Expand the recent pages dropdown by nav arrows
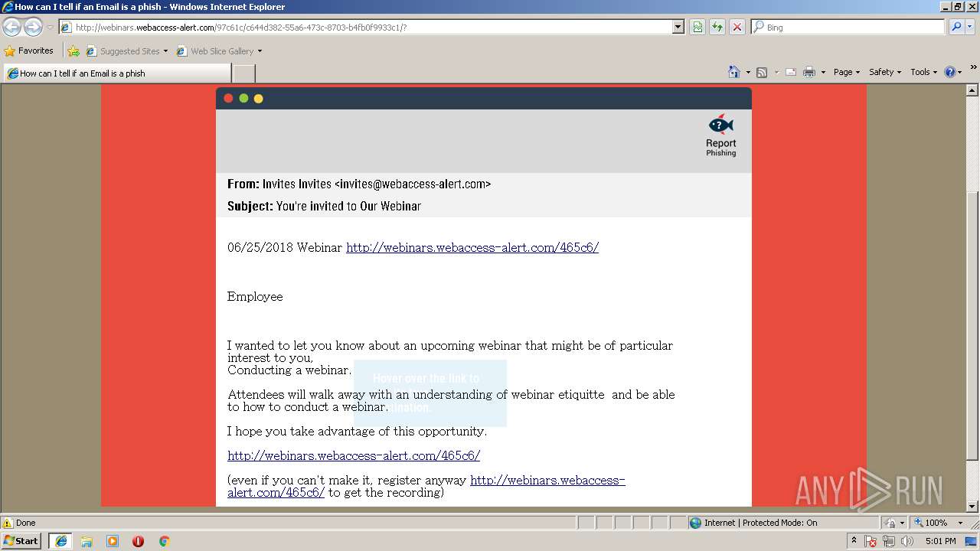 tap(50, 28)
